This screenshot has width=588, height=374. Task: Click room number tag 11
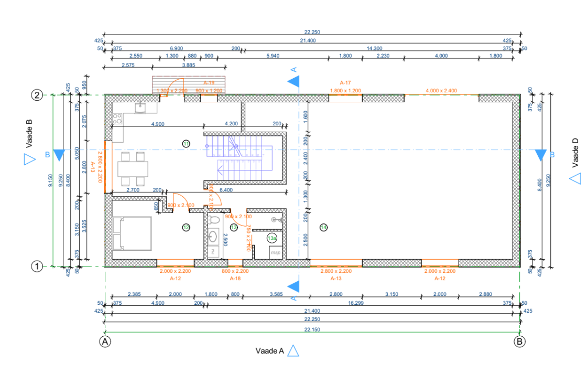coord(186,143)
